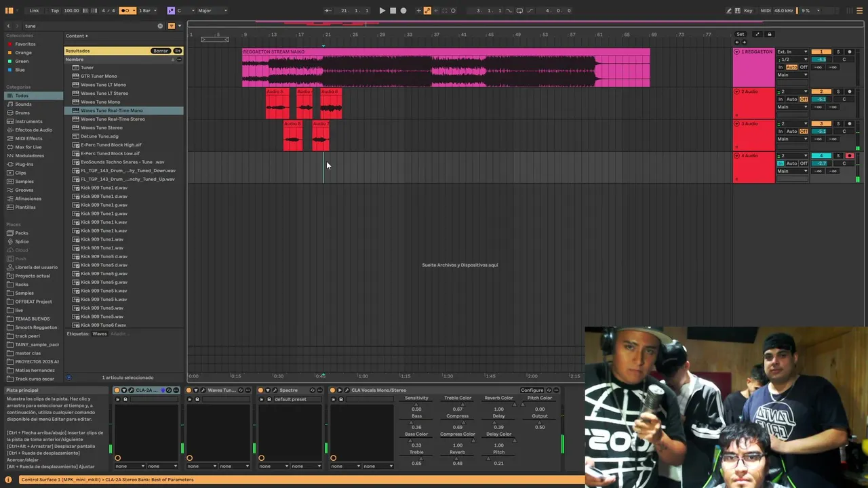Select the Green collection

pos(22,61)
